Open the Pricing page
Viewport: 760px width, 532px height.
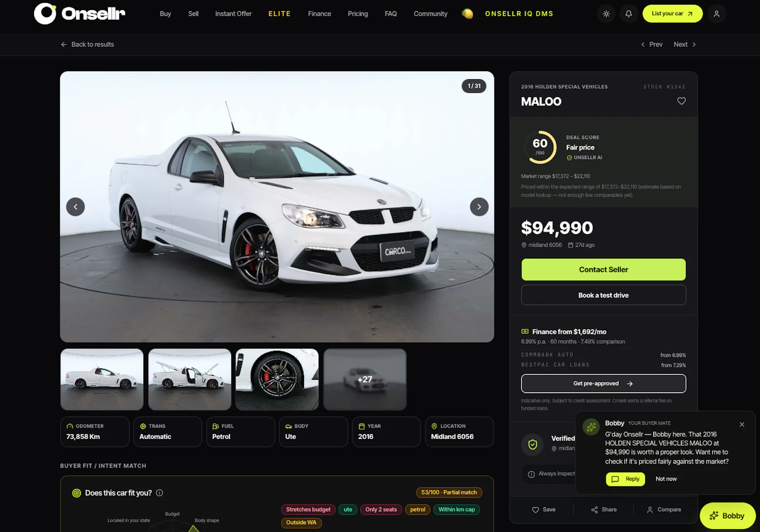click(x=358, y=14)
